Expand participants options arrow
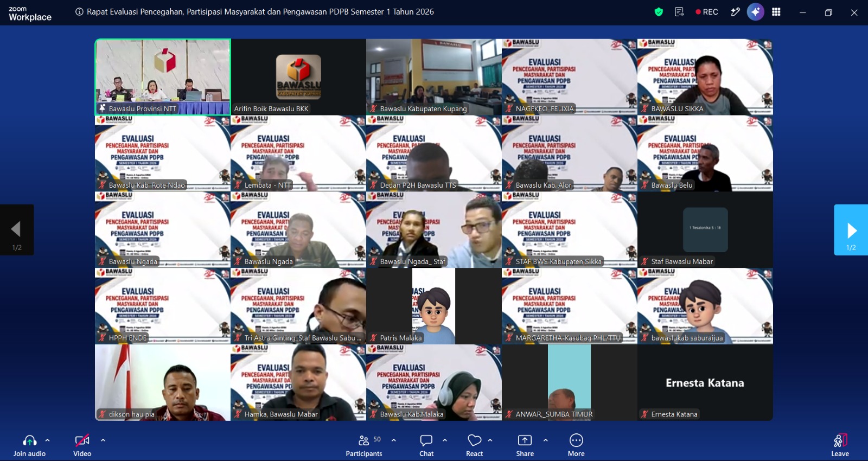Viewport: 868px width, 461px height. [394, 440]
